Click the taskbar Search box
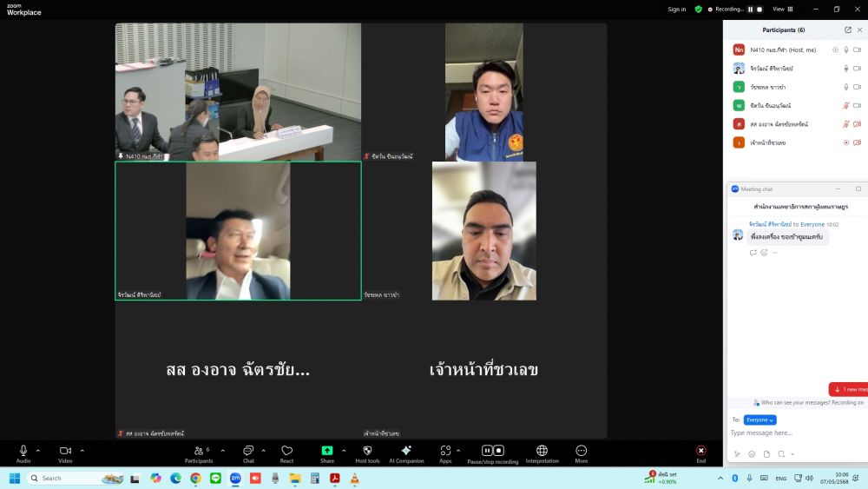 pos(76,478)
